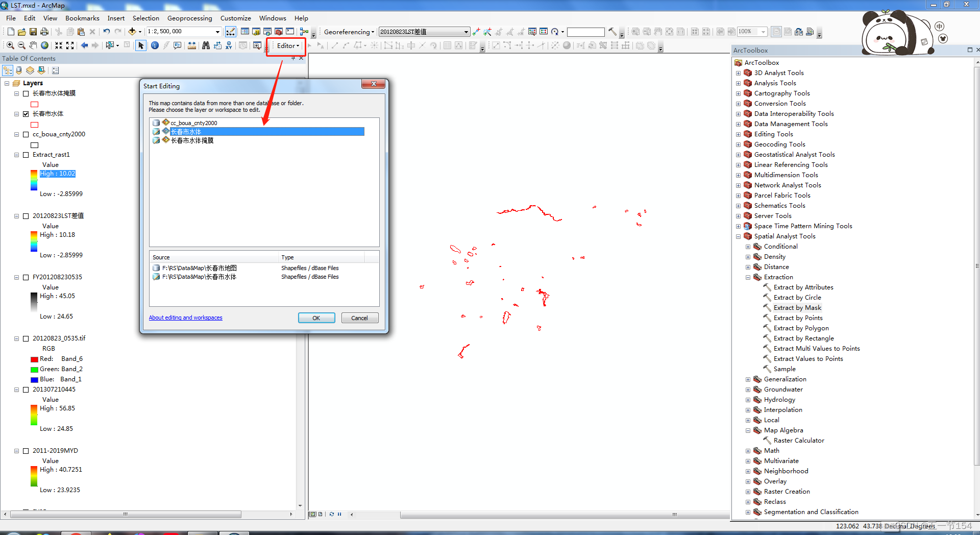This screenshot has height=535, width=980.
Task: Open the Geoprocessing menu
Action: 189,18
